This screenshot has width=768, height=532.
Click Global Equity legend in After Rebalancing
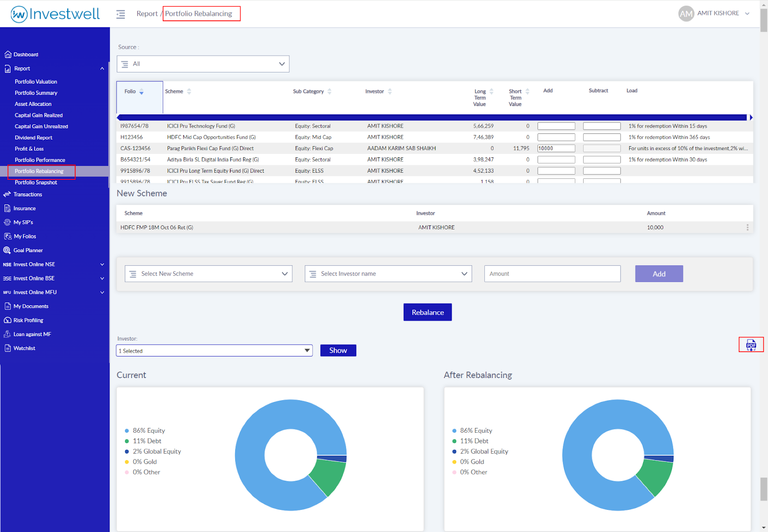[480, 451]
